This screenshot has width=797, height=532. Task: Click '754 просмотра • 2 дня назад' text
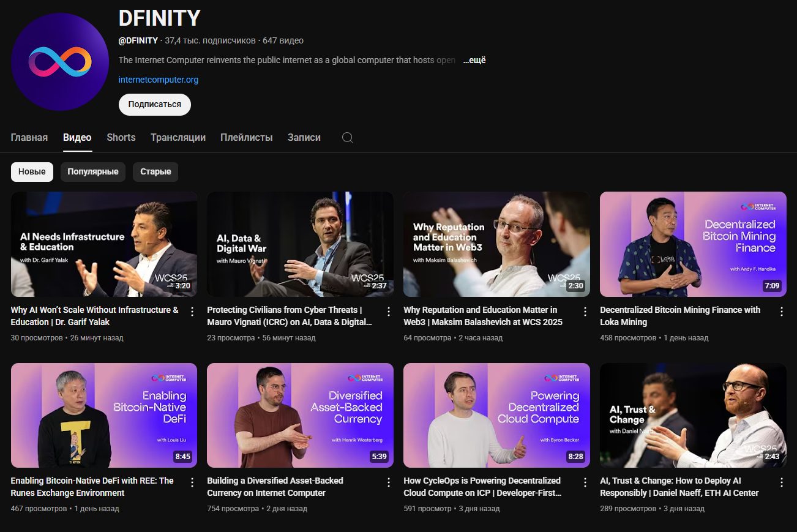(257, 509)
